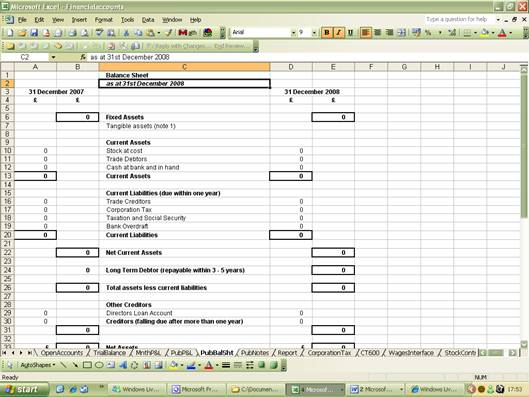The height and width of the screenshot is (397, 529).
Task: Apply Percent style formatting
Action: [x=428, y=32]
